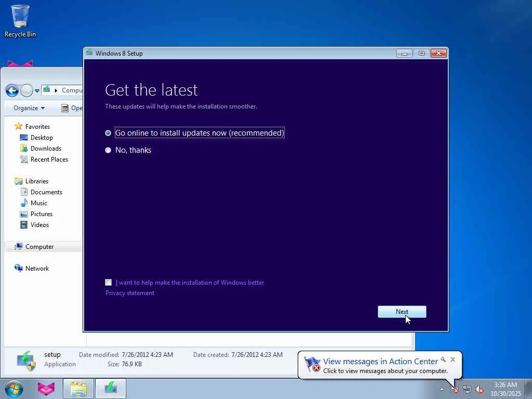This screenshot has height=399, width=532.
Task: Open recent locations dropdown arrow in Explorer
Action: 37,91
